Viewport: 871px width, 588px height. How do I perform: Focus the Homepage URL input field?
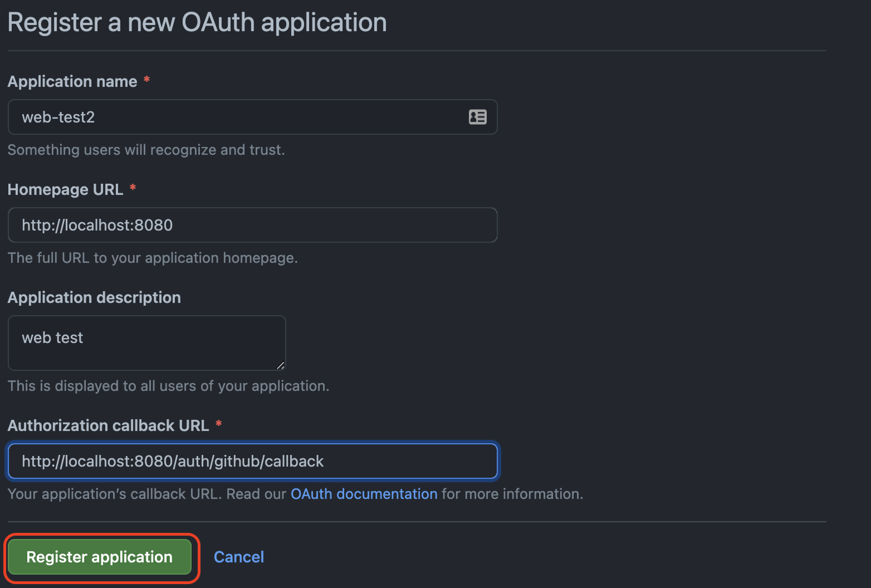click(253, 225)
